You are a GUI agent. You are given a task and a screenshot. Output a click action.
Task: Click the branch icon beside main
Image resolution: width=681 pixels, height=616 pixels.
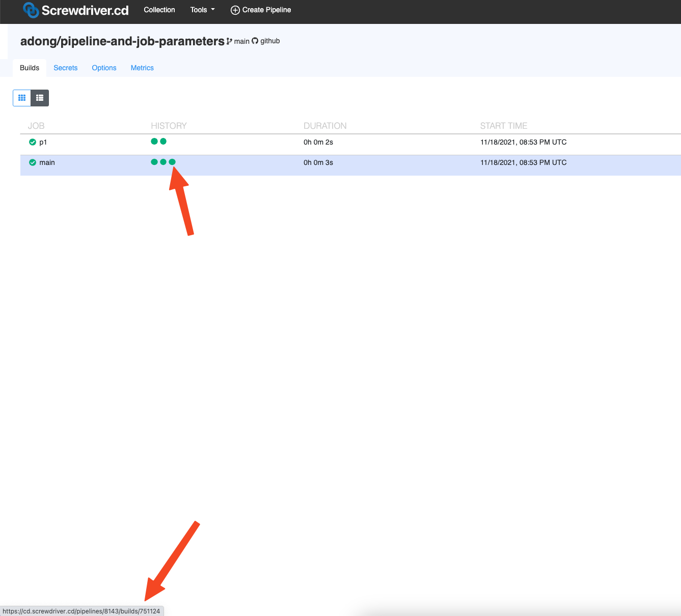[229, 41]
